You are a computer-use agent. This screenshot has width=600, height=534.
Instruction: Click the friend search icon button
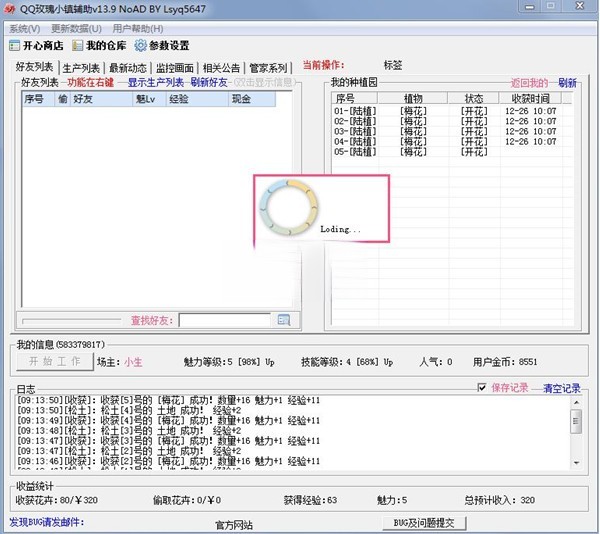tap(283, 320)
